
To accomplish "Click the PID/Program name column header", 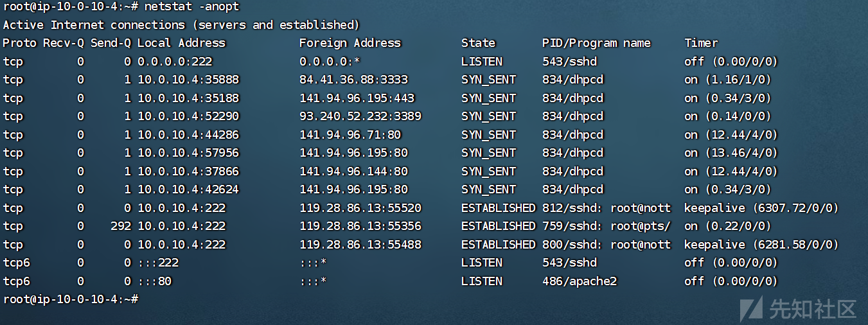I will point(596,43).
